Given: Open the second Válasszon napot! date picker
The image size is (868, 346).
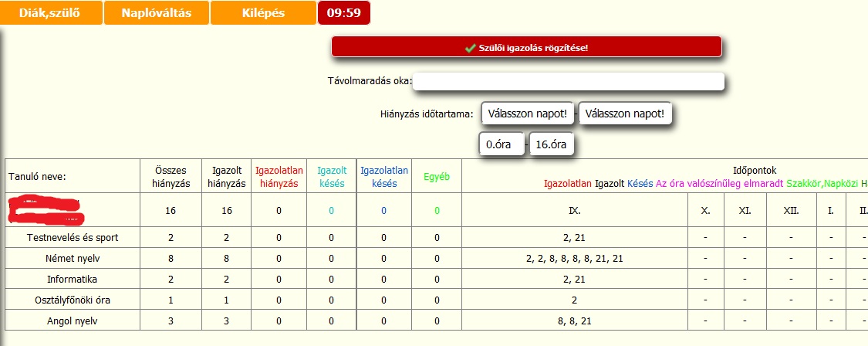Looking at the screenshot, I should pyautogui.click(x=626, y=114).
